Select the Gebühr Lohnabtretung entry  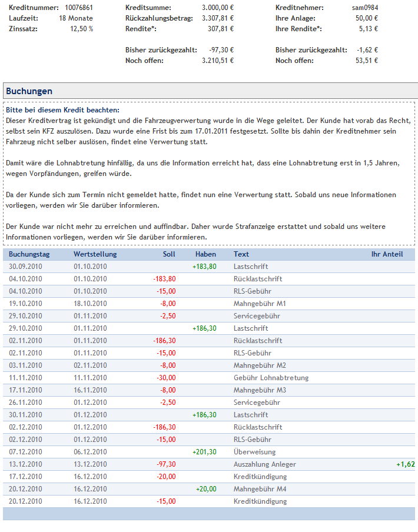point(271,378)
